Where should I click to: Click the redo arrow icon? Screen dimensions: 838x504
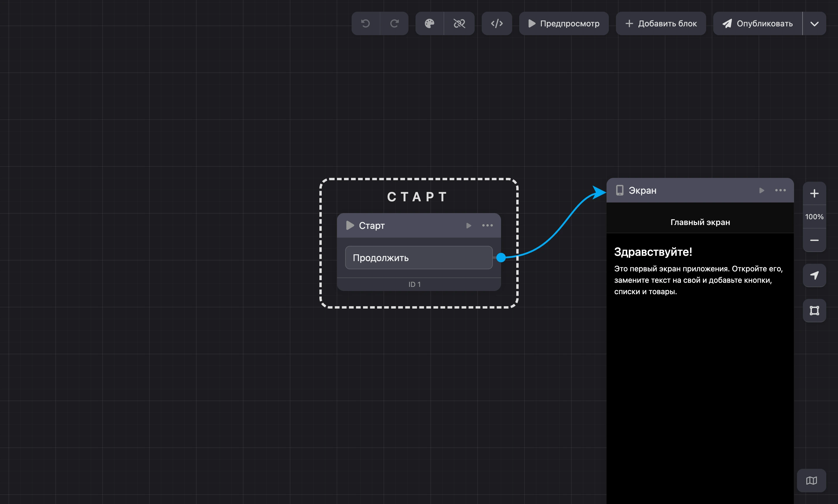click(x=394, y=23)
